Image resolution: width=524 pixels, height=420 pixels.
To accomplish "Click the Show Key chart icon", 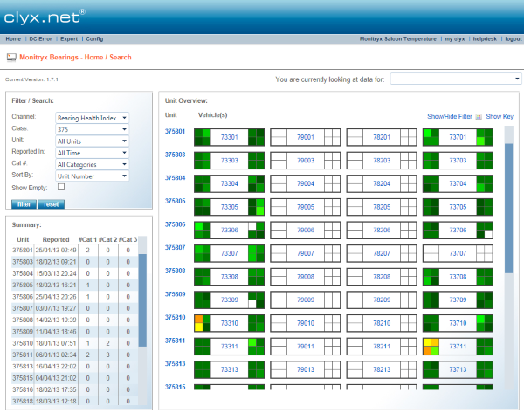I will pos(479,116).
